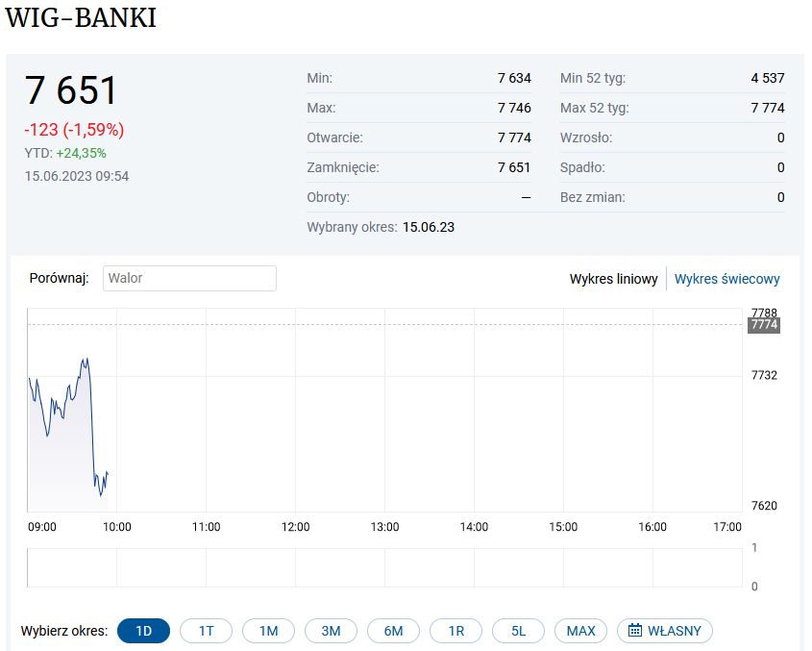
Task: Click the 13:00 time axis label
Action: 384,527
